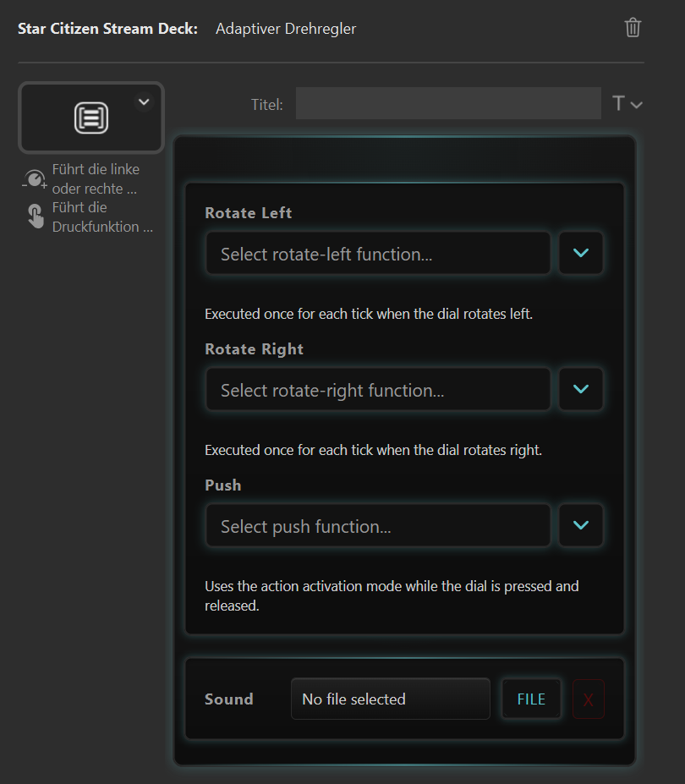Image resolution: width=685 pixels, height=784 pixels.
Task: Open the Rotate Left chevron dropdown
Action: (x=580, y=254)
